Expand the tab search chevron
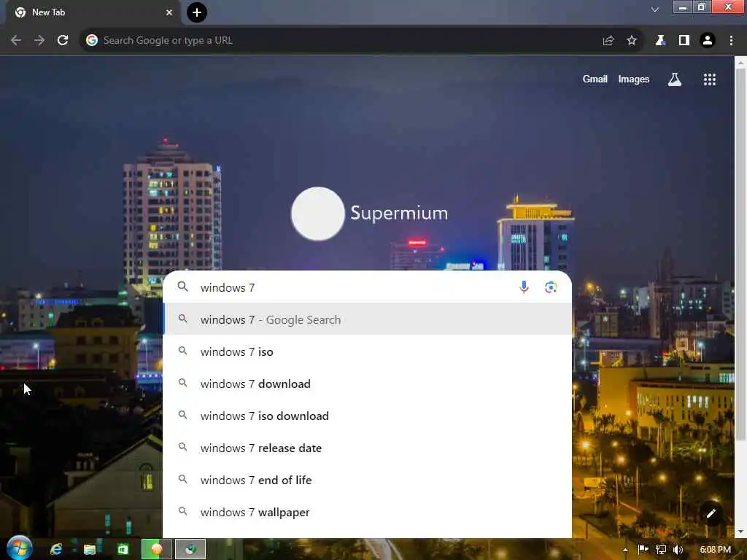This screenshot has height=560, width=747. point(655,9)
